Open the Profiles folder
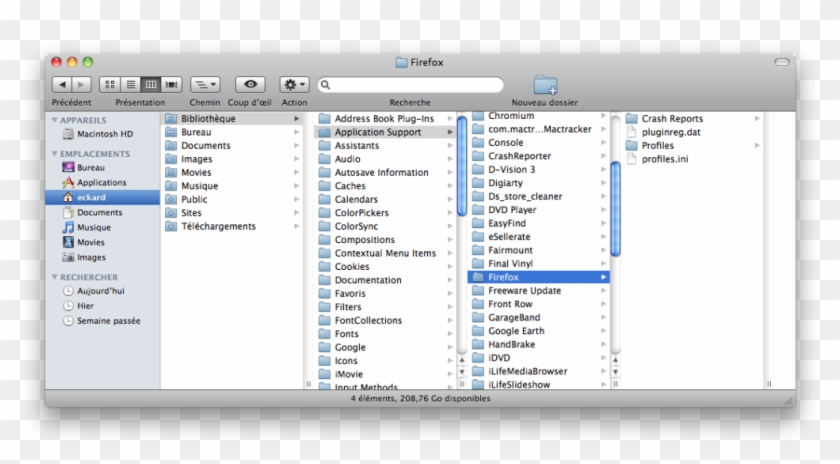 692,145
